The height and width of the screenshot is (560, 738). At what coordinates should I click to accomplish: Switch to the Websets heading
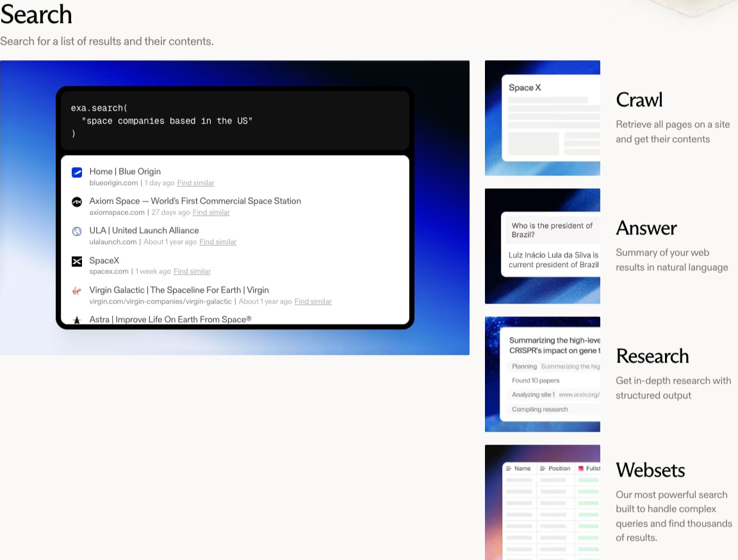(650, 470)
